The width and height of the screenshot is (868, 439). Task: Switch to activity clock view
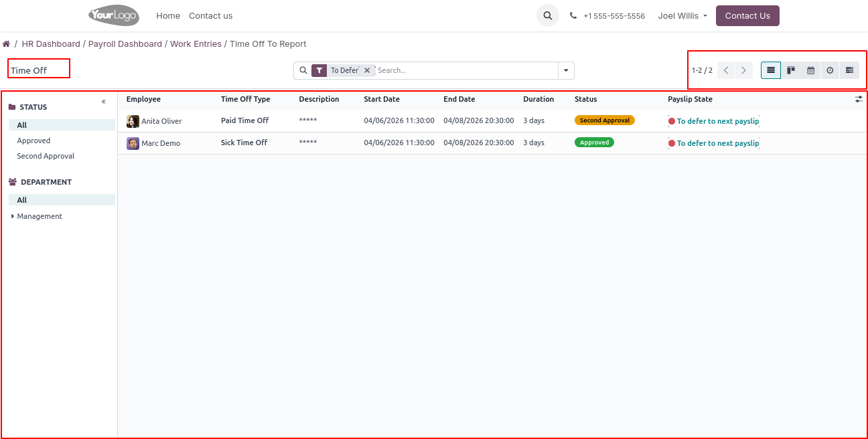830,70
